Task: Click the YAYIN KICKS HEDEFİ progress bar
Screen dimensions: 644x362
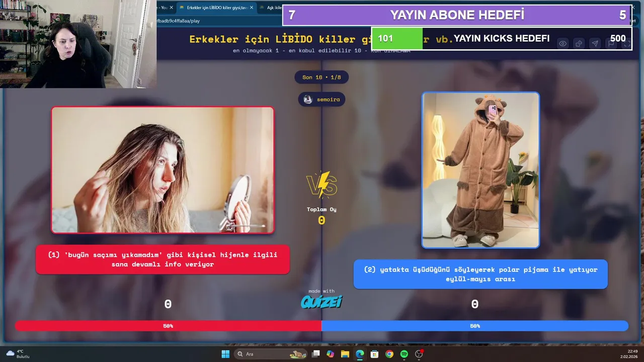Action: [502, 39]
